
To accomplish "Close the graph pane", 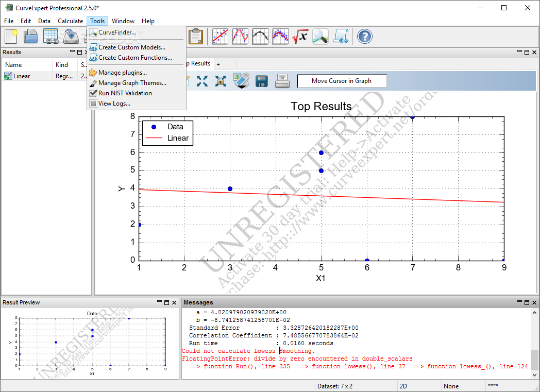I will (534, 53).
